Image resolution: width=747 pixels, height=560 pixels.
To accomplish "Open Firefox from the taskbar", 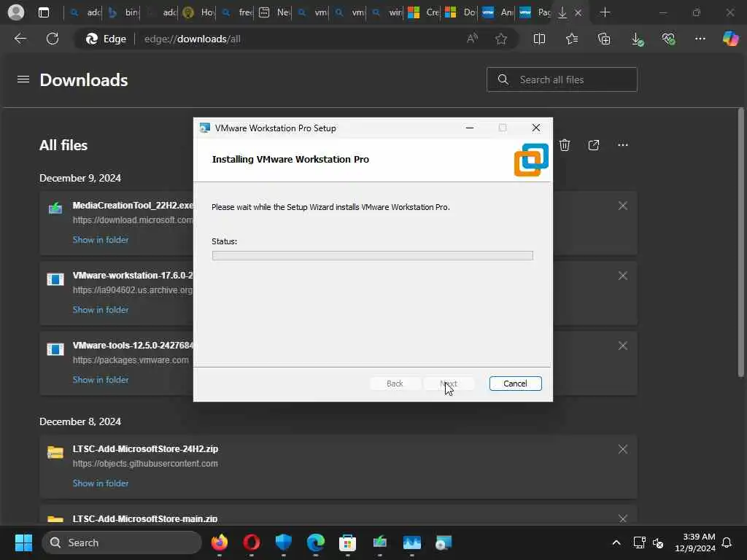I will click(219, 542).
